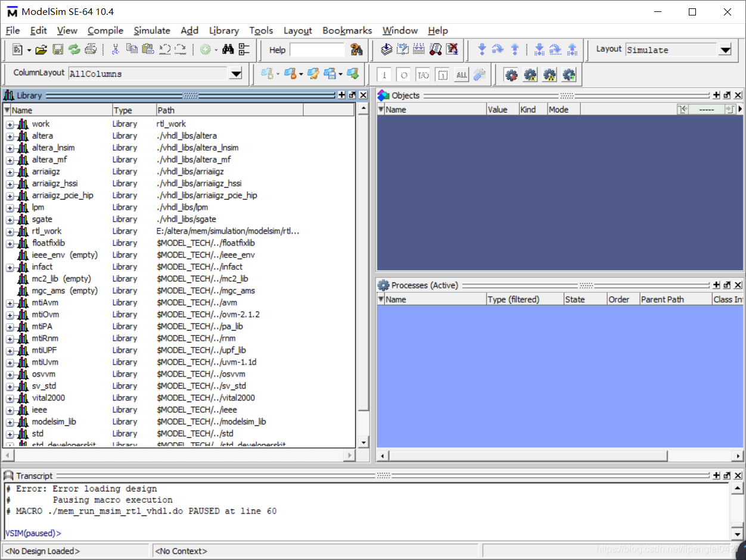746x560 pixels.
Task: Click the Paste clipboard icon
Action: pos(148,50)
